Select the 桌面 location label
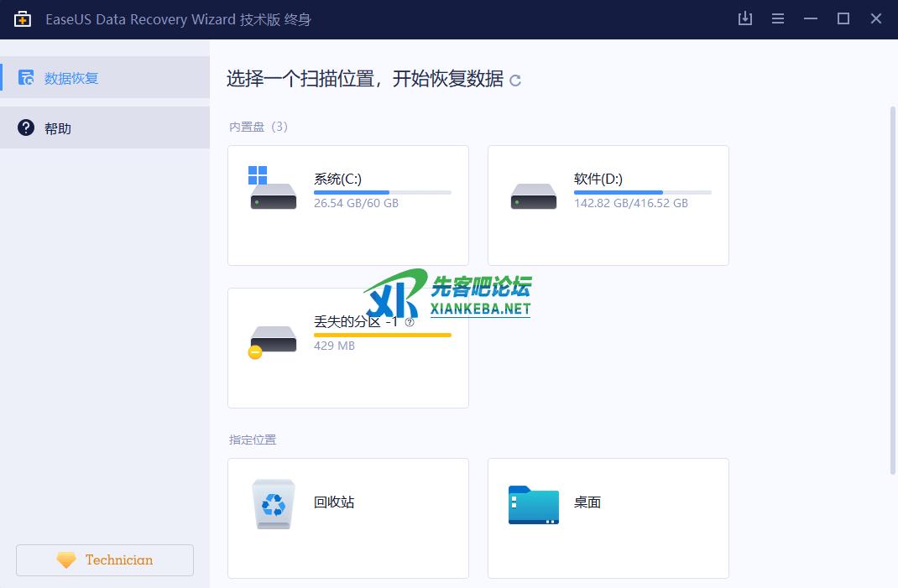The width and height of the screenshot is (898, 588). point(587,502)
